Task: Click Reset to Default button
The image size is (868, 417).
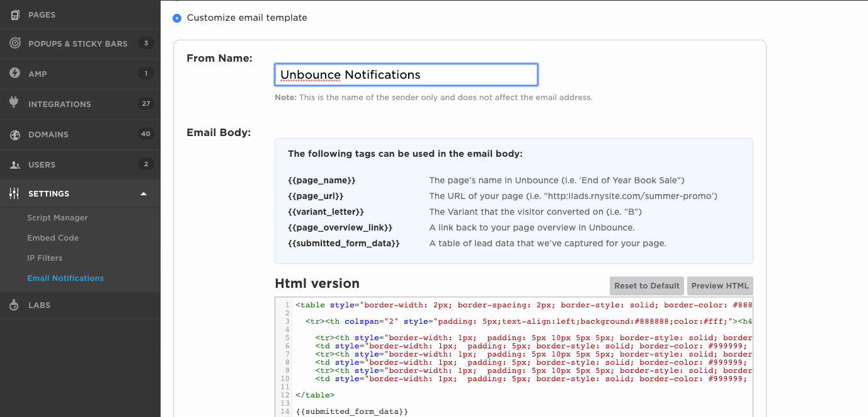Action: [647, 285]
